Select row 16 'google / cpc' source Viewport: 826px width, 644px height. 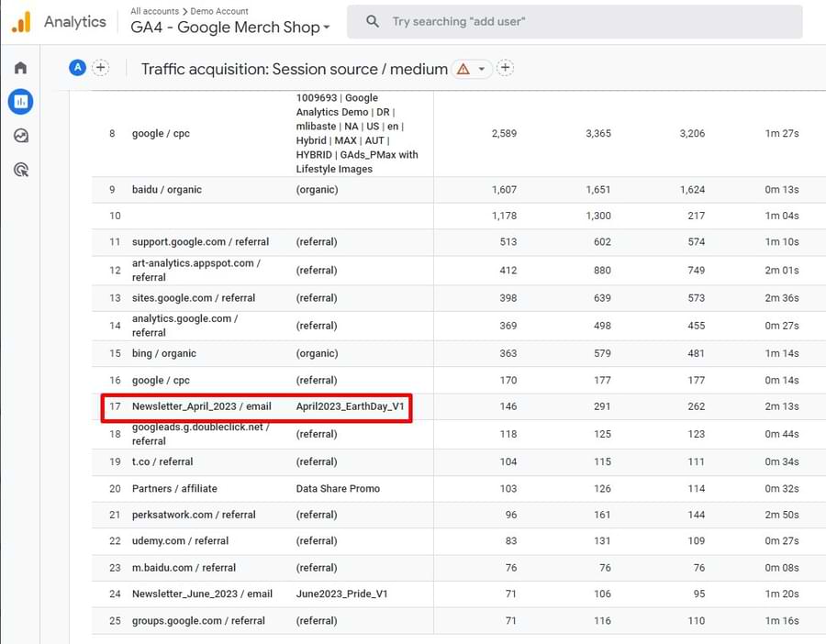161,380
